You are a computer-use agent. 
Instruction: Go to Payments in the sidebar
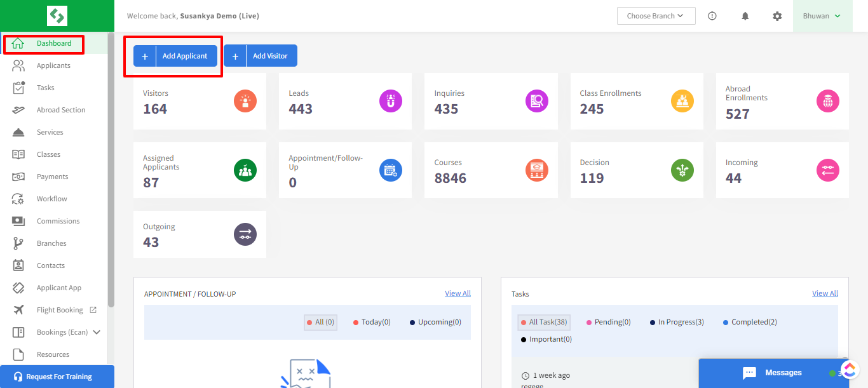tap(52, 177)
